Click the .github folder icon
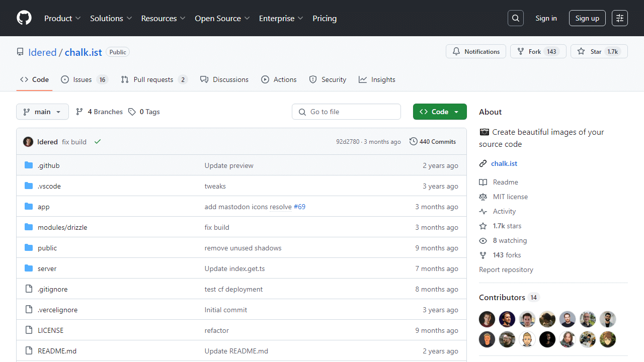Screen dimensions: 644x362 (29, 165)
